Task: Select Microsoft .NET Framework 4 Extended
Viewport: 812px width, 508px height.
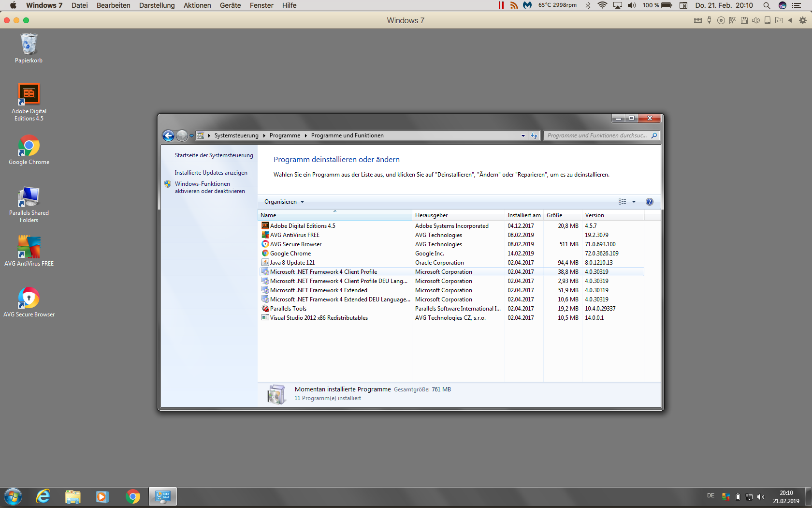Action: (x=451, y=290)
